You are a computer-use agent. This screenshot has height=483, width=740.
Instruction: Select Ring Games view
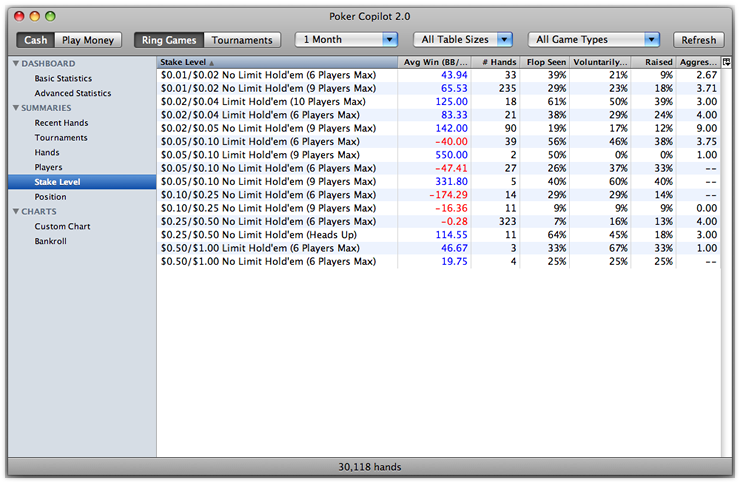point(169,40)
